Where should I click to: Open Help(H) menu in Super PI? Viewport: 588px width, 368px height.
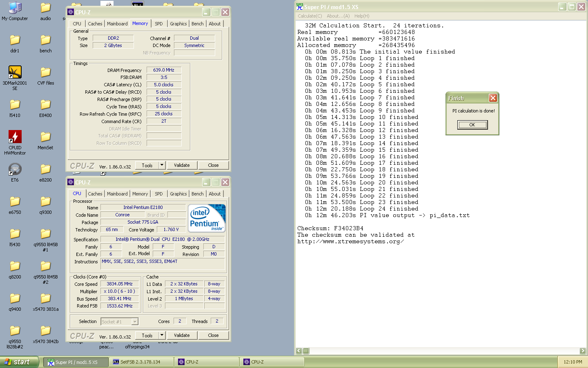pyautogui.click(x=362, y=16)
